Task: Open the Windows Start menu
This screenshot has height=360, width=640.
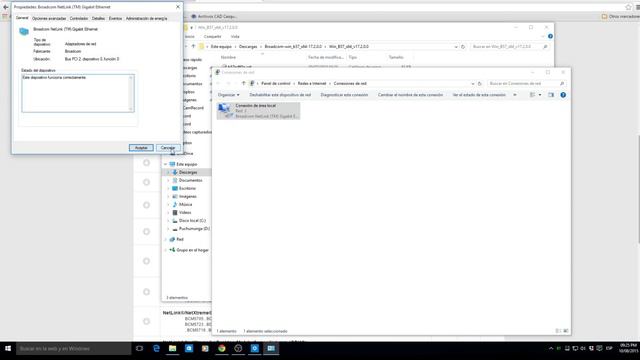Action: 8,349
